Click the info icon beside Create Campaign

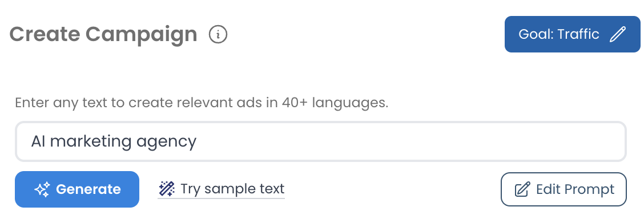pyautogui.click(x=218, y=34)
